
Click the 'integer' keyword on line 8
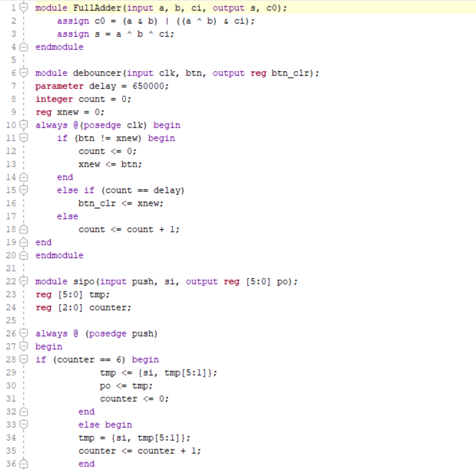[54, 99]
